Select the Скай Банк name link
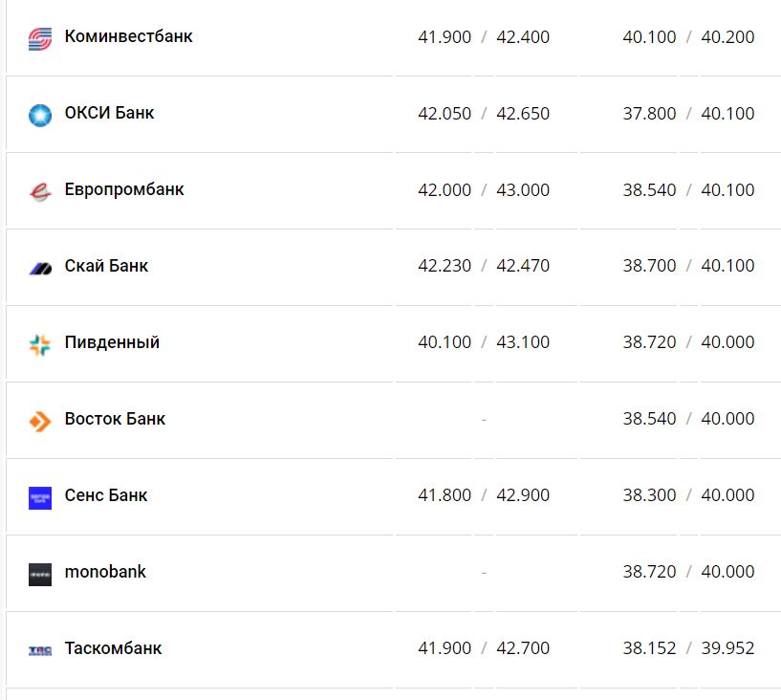The width and height of the screenshot is (781, 700). click(106, 266)
